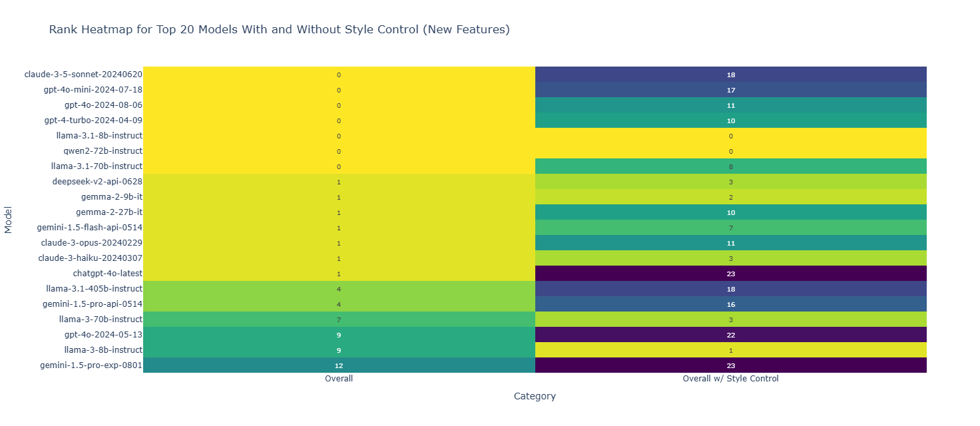Select the plain 'Overall' x-axis tick label
The width and height of the screenshot is (980, 426).
339,379
